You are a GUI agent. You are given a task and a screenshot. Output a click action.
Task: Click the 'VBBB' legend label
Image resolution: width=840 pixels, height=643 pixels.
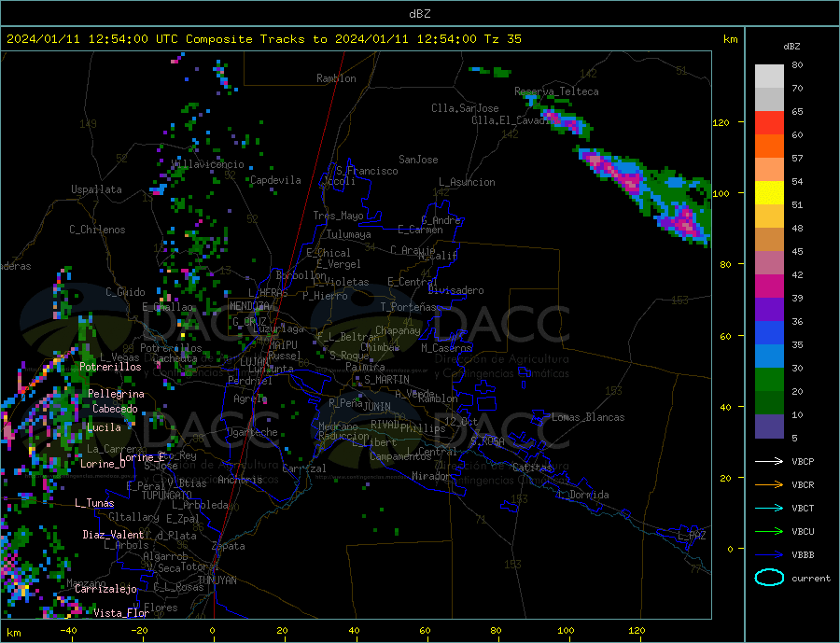(803, 554)
